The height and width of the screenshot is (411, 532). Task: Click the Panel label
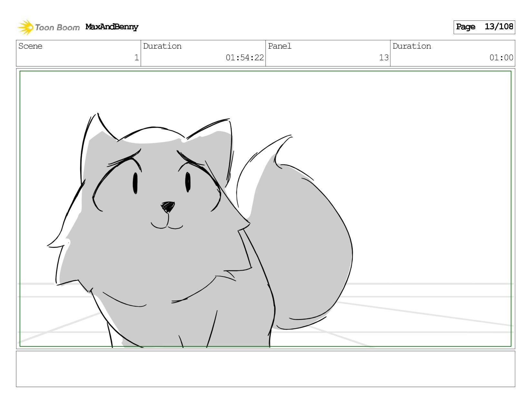tap(280, 46)
